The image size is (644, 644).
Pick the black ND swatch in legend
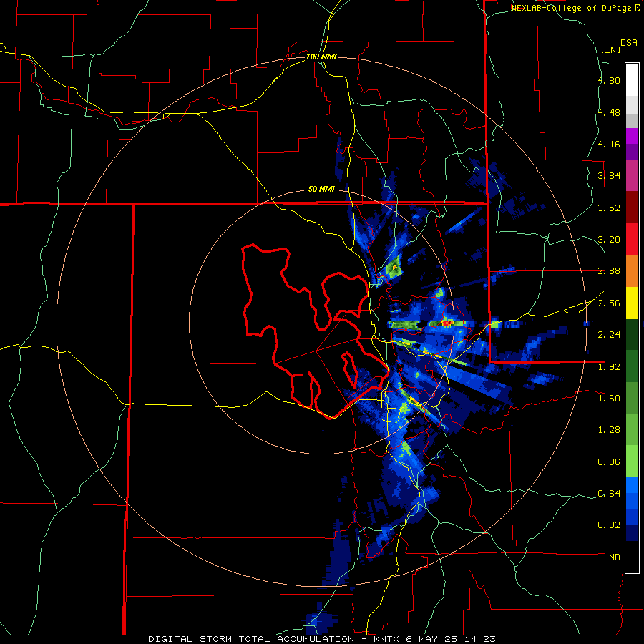point(632,557)
